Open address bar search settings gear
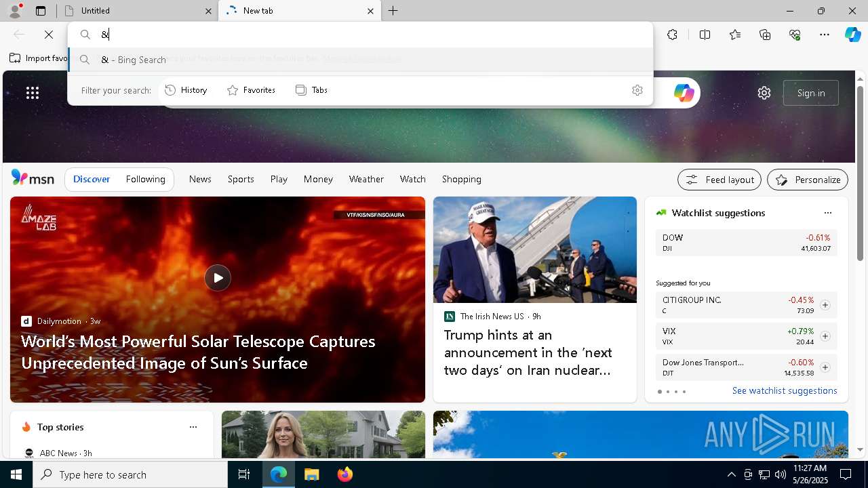 pyautogui.click(x=637, y=90)
